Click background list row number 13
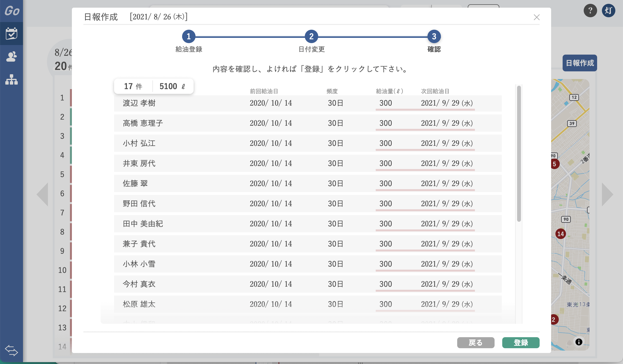 click(x=62, y=327)
